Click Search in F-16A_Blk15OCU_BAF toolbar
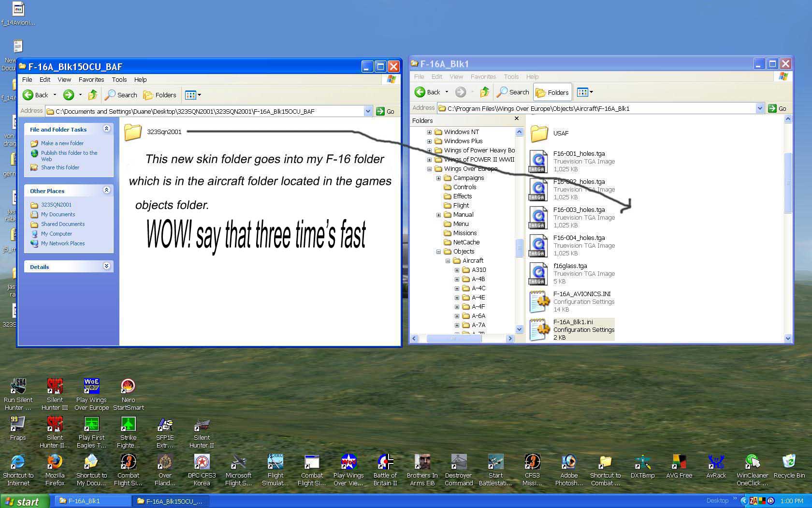This screenshot has width=812, height=508. pyautogui.click(x=121, y=95)
